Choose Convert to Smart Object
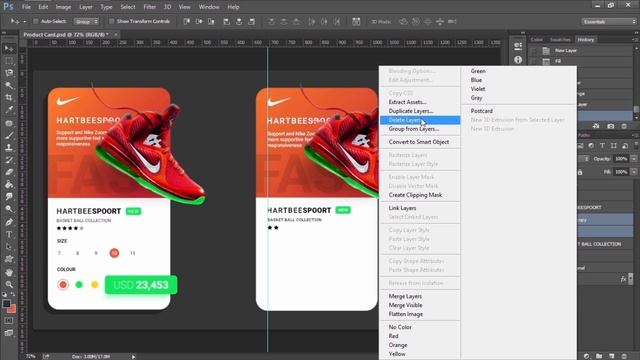 point(420,142)
